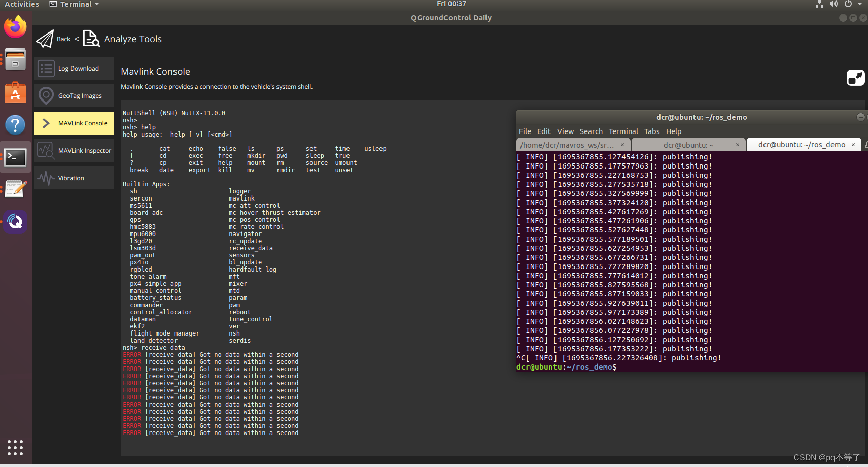Open Ubuntu Software from the dock
The width and height of the screenshot is (868, 467).
tap(15, 92)
